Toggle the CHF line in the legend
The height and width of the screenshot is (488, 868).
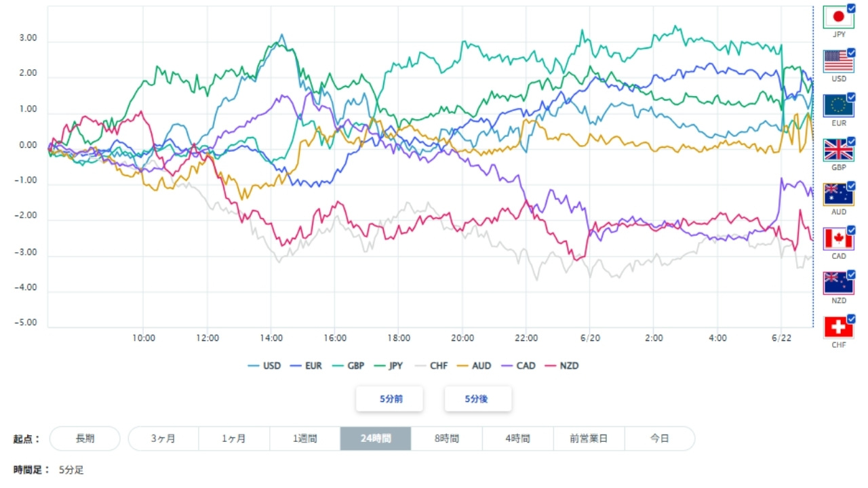tap(431, 366)
